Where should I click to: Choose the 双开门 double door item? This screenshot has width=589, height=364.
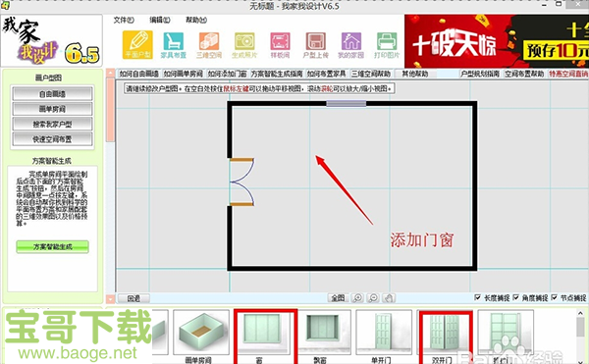pyautogui.click(x=445, y=333)
